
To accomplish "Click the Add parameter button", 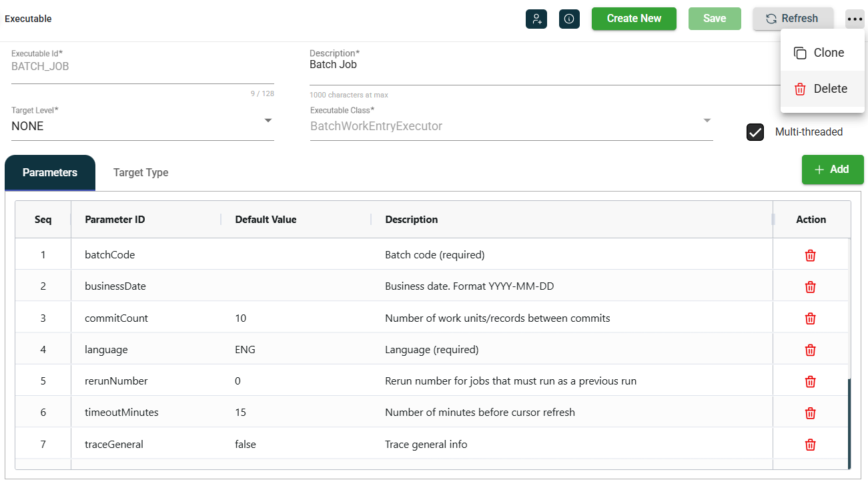I will tap(833, 170).
